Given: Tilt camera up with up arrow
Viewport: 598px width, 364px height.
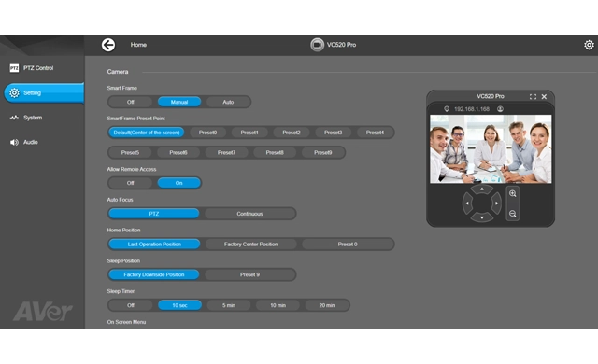Looking at the screenshot, I should [482, 189].
